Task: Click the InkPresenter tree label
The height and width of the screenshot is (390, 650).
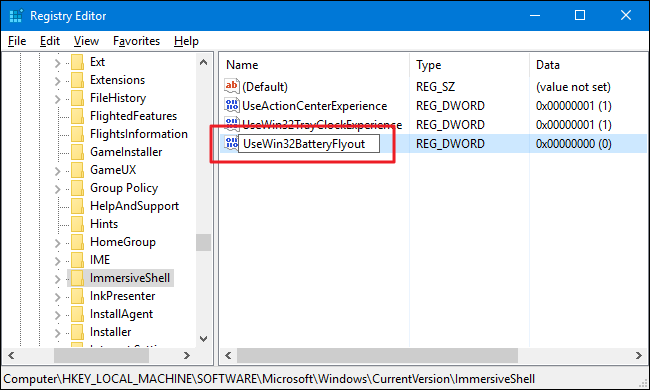Action: click(122, 296)
